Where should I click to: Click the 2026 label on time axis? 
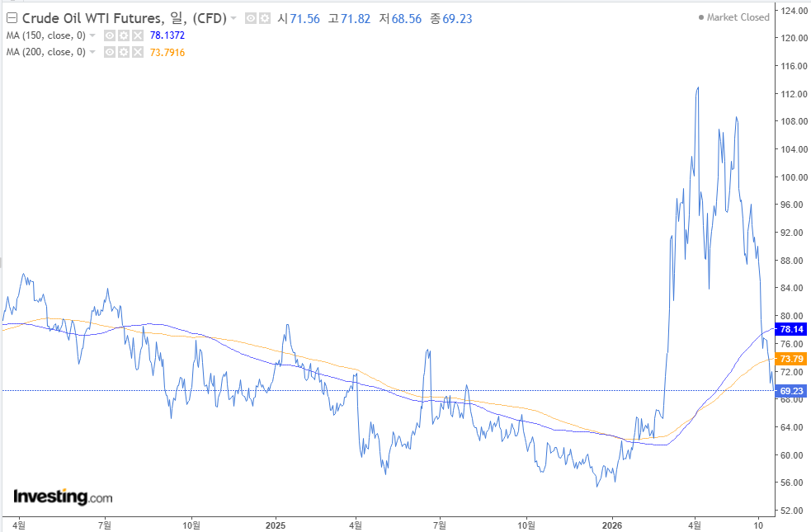[x=612, y=525]
